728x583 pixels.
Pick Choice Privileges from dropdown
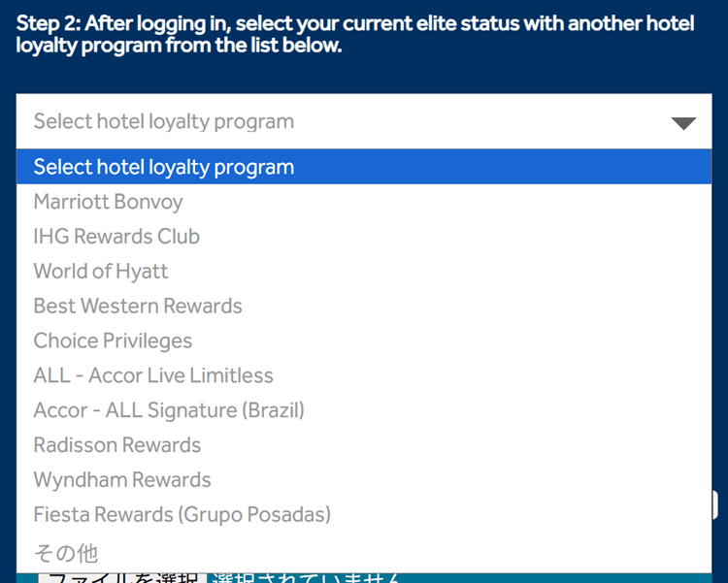[x=114, y=341]
